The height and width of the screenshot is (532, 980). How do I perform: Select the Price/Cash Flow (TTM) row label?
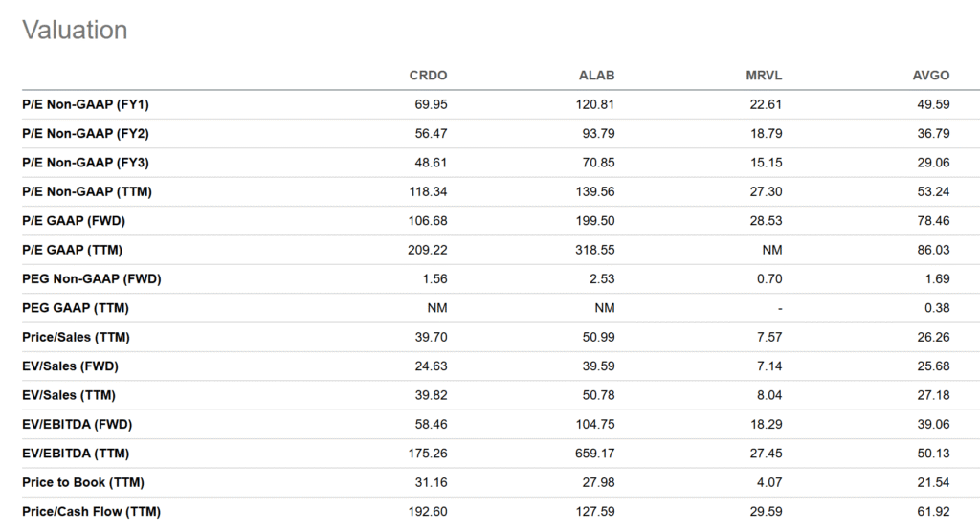pyautogui.click(x=86, y=512)
